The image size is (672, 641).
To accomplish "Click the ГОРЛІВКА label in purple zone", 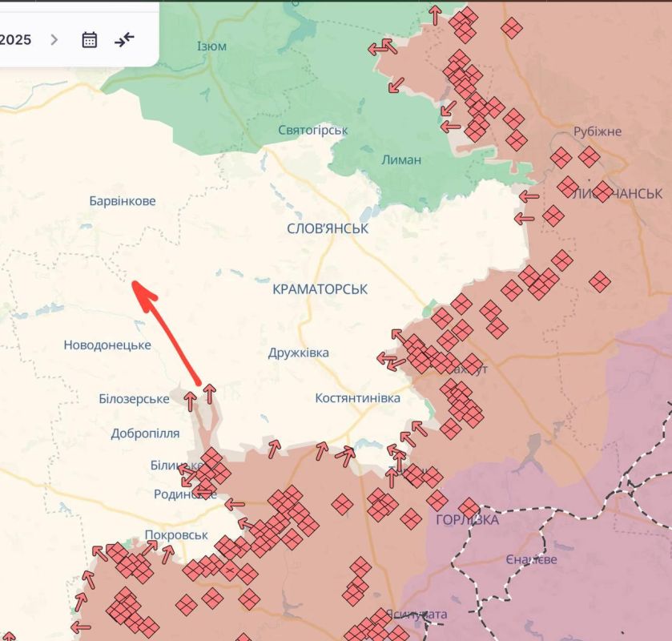I will pos(467,521).
